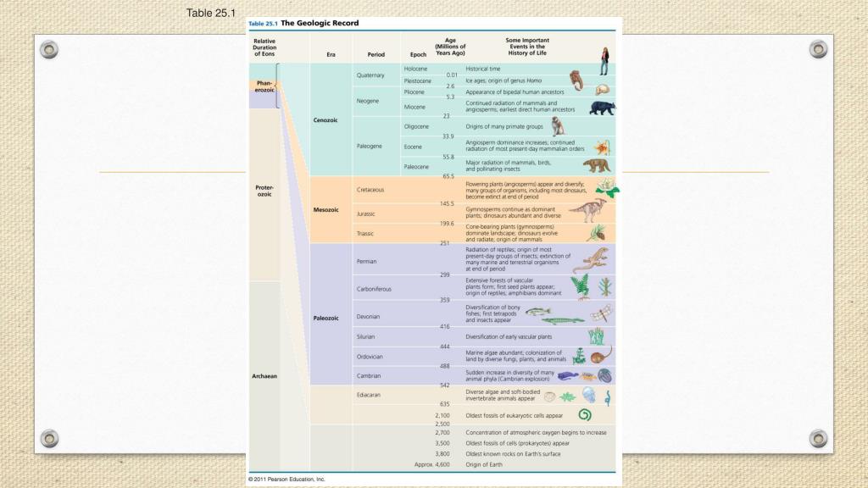The image size is (868, 488).
Task: Click the skull illustration in Pliocene row
Action: pyautogui.click(x=603, y=90)
